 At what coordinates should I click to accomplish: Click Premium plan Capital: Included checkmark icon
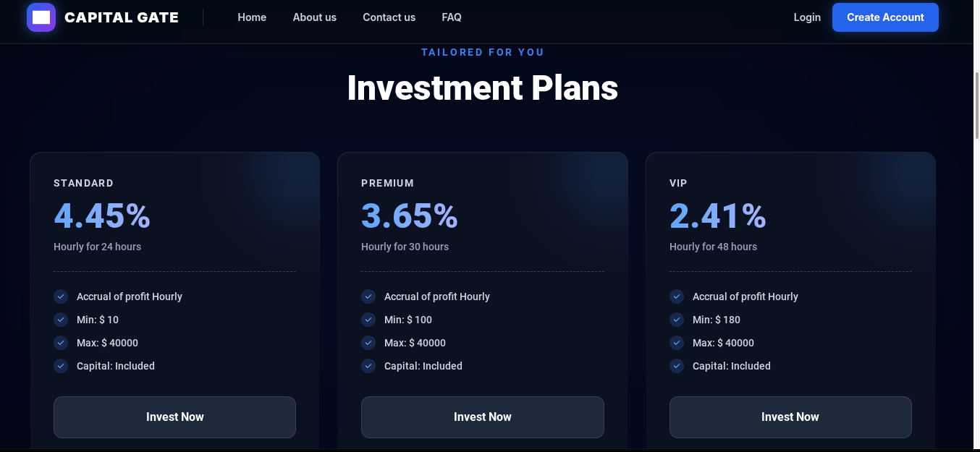pyautogui.click(x=368, y=366)
